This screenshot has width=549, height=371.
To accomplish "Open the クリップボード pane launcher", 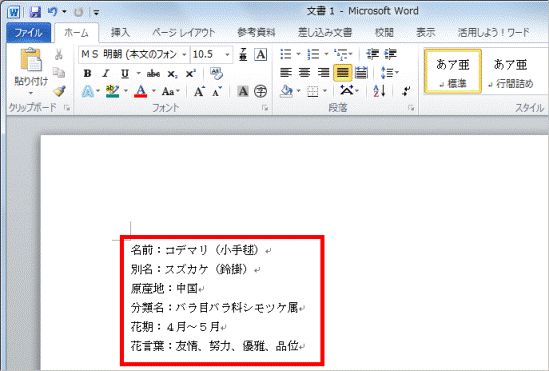I will click(67, 108).
